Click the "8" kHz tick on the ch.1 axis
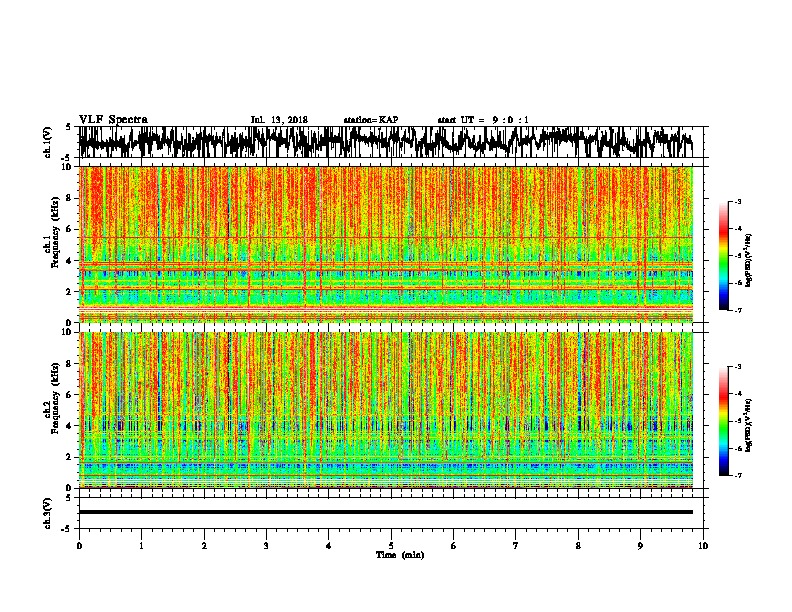792x612 pixels. coord(69,198)
